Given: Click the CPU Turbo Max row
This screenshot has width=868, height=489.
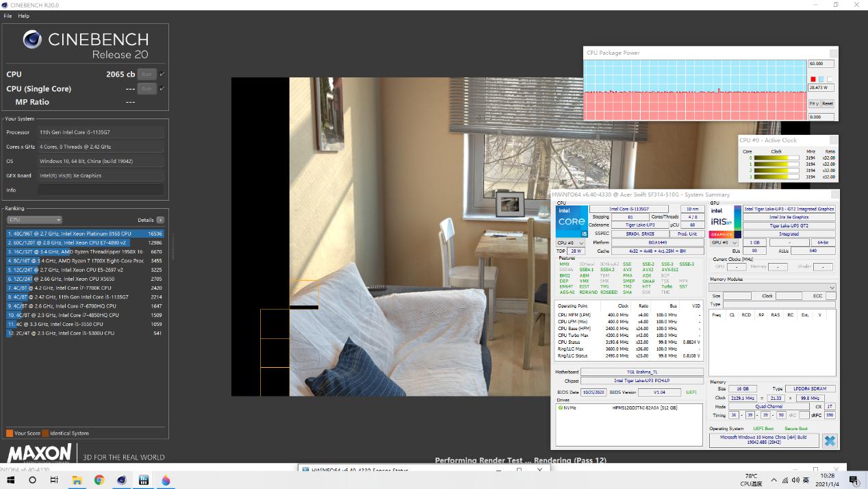Looking at the screenshot, I should [629, 335].
